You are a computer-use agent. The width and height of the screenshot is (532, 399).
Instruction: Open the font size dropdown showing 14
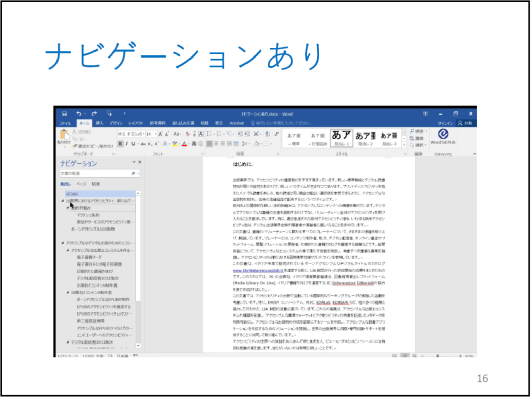(151, 135)
